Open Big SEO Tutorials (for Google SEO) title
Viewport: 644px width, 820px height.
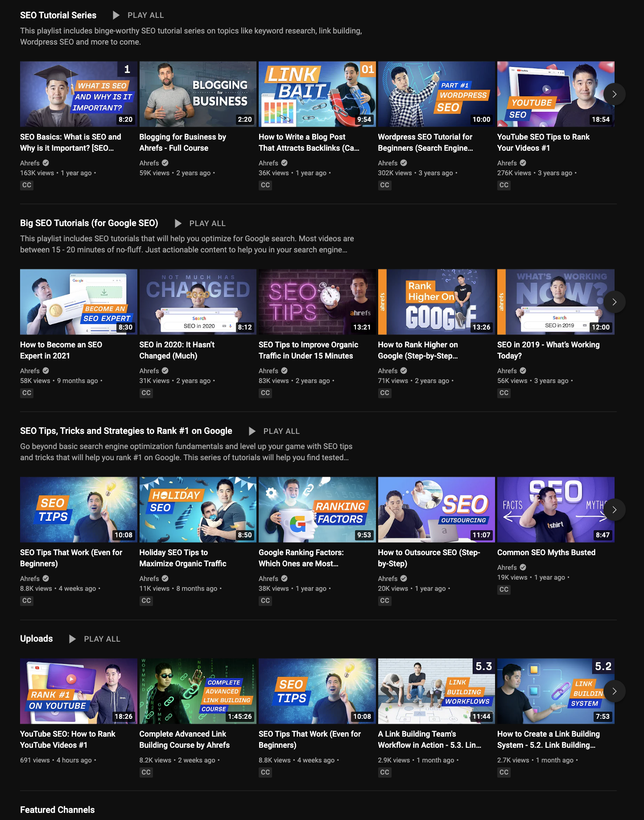89,223
